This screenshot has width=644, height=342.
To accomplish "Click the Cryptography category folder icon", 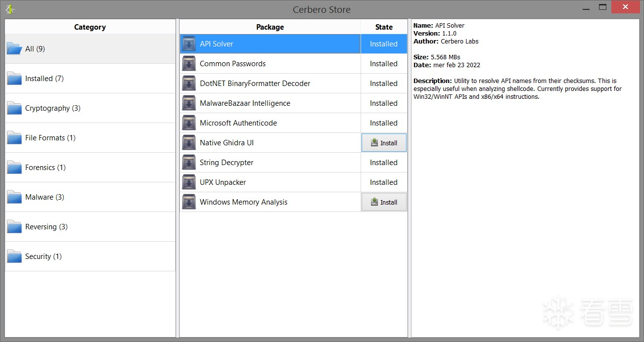I will [x=14, y=108].
